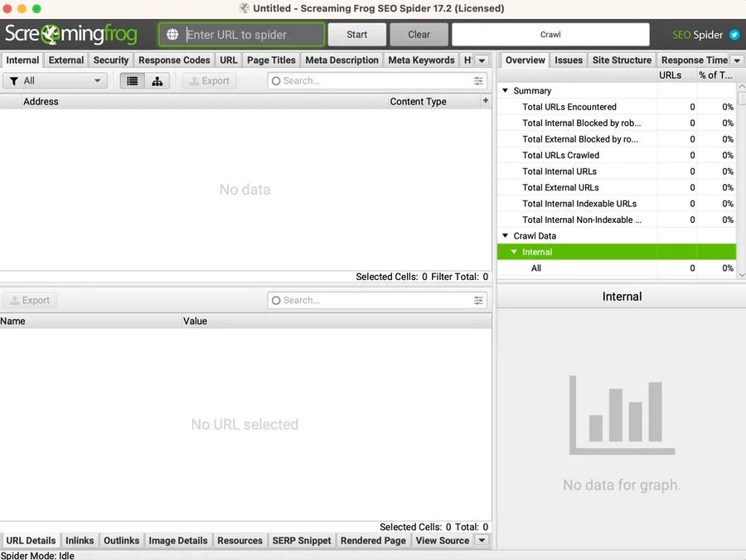
Task: Open Response Time tab
Action: 694,60
